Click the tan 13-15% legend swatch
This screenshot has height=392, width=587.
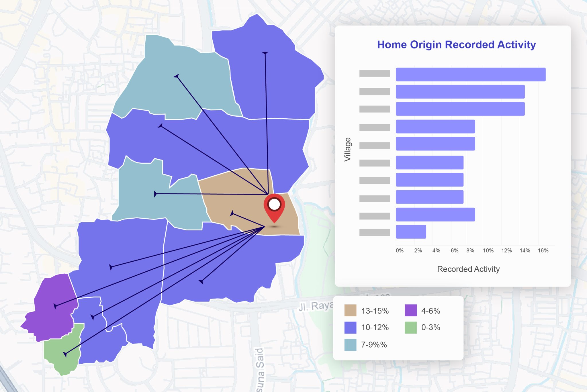point(350,311)
